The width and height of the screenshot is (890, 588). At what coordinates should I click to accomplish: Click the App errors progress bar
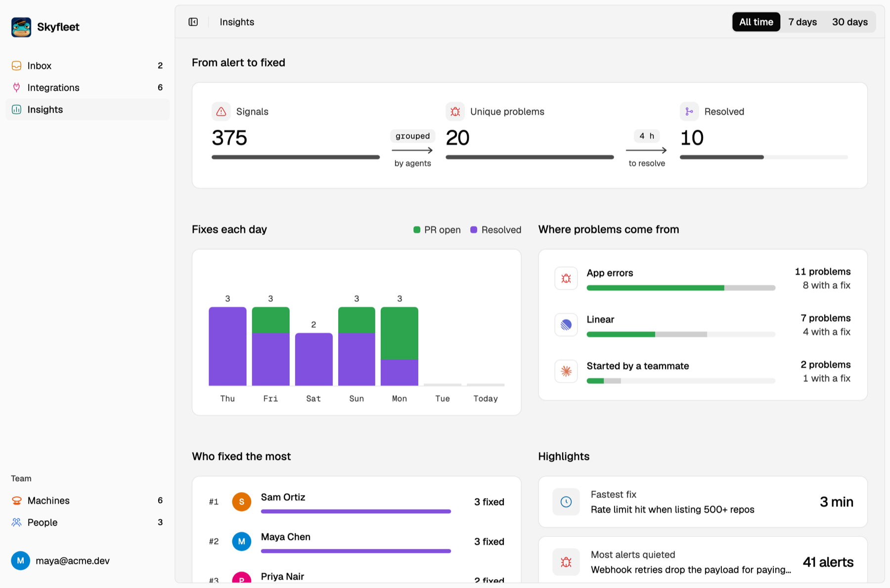[x=681, y=288]
